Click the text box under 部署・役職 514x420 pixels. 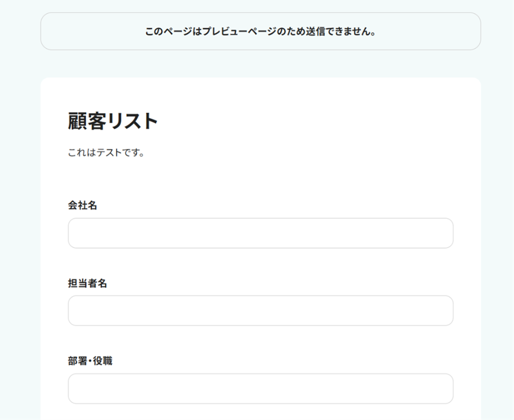pos(261,388)
